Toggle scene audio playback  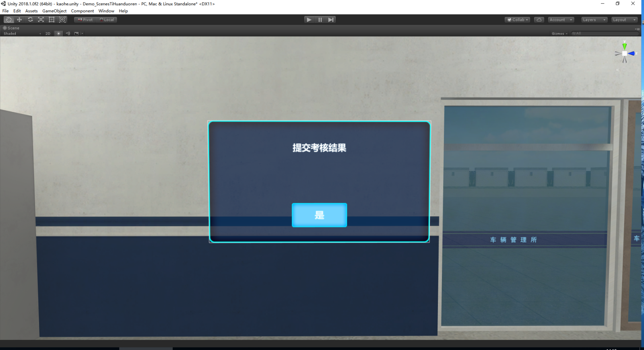(x=68, y=34)
